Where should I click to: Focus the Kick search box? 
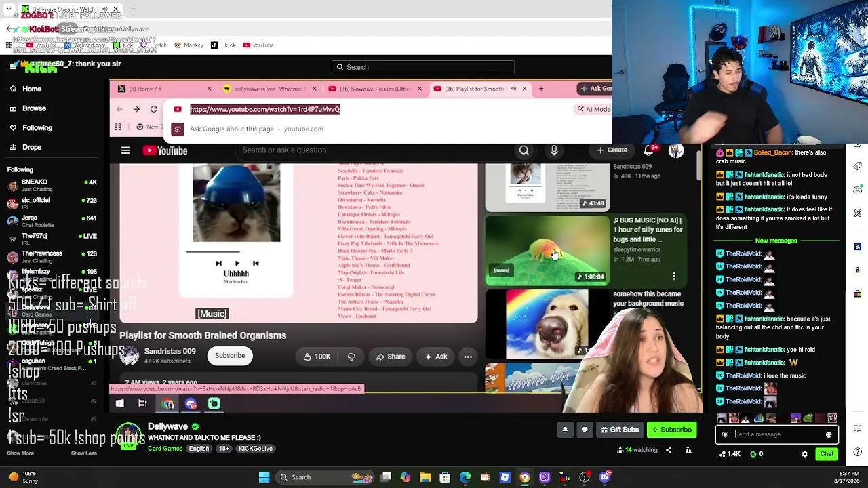point(423,67)
